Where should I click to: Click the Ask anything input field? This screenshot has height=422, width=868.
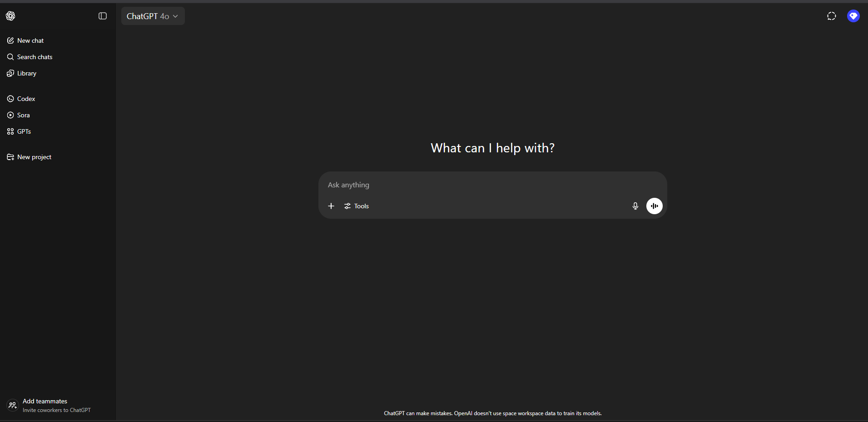[x=492, y=185]
